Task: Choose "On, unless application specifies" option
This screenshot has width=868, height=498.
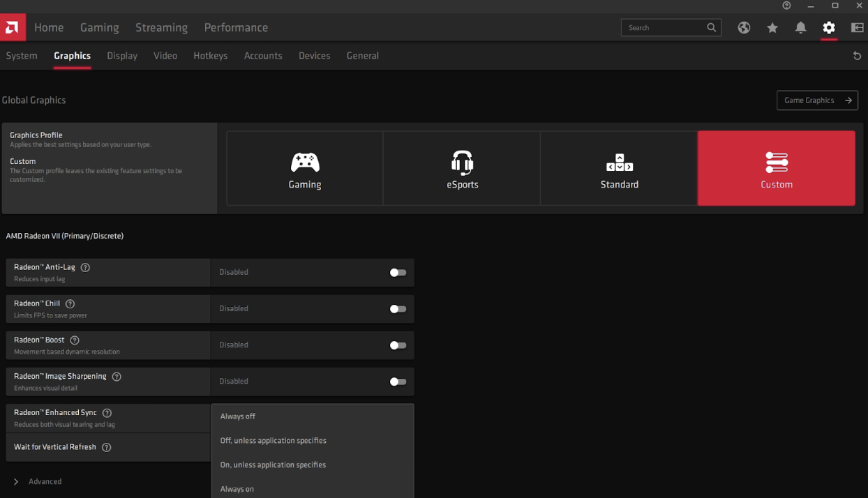Action: point(273,465)
